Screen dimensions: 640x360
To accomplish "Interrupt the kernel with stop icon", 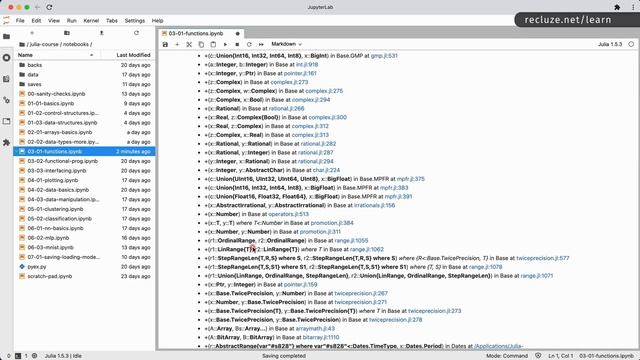I will tap(237, 44).
